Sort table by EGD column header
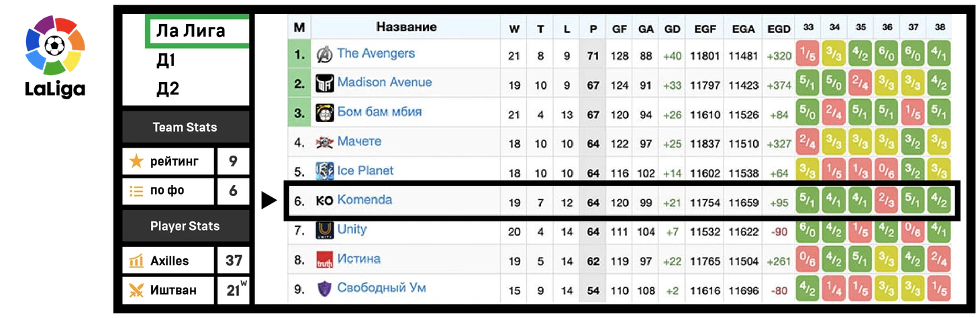This screenshot has height=318, width=980. 779,29
